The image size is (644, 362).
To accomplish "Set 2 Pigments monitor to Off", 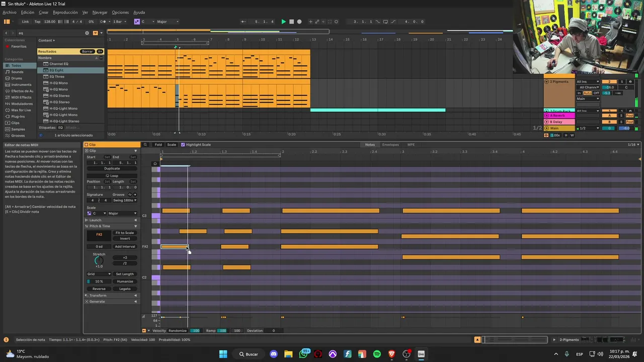I will (x=596, y=93).
